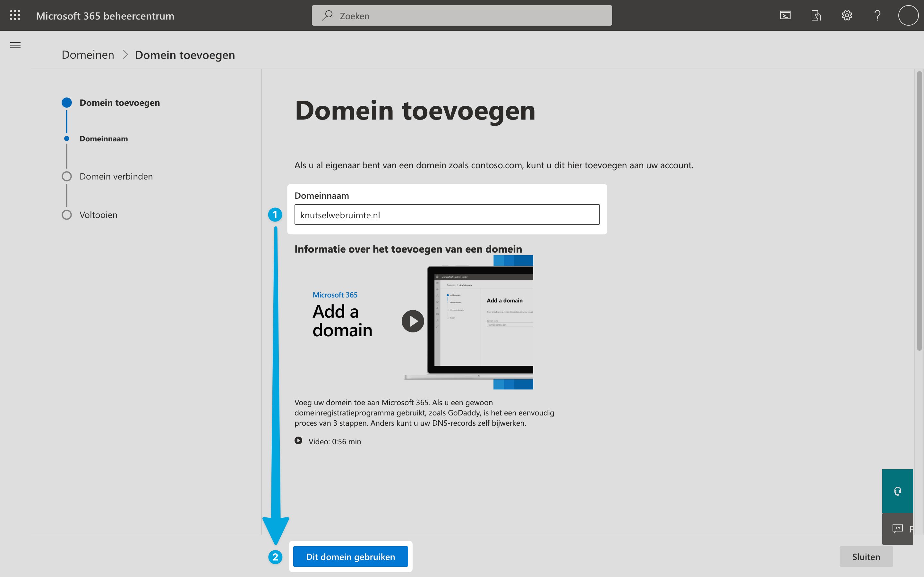Play the Add a domain video

(412, 321)
